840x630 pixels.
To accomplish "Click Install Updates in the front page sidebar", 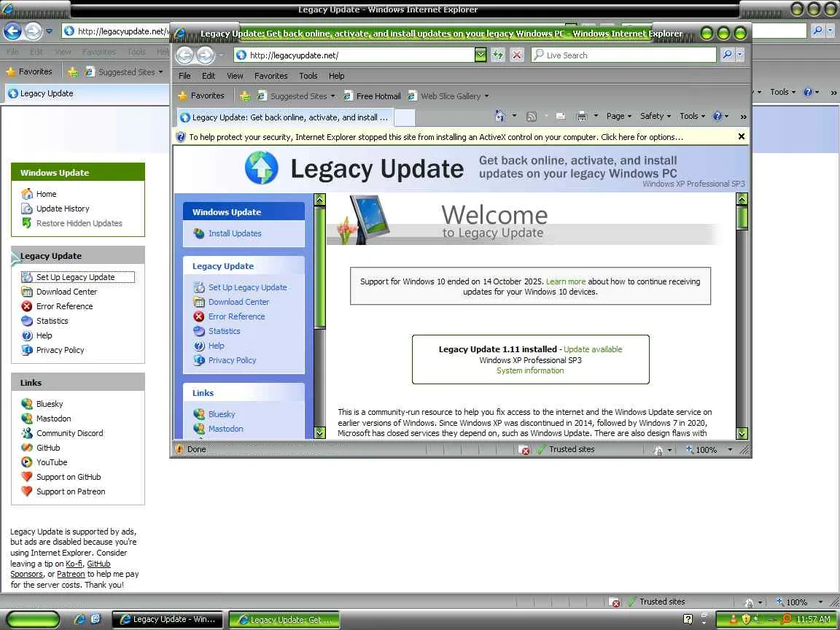I will pyautogui.click(x=235, y=233).
